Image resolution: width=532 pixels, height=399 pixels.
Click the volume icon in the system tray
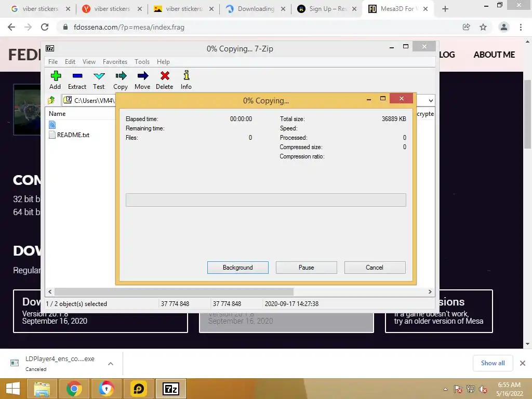(483, 389)
